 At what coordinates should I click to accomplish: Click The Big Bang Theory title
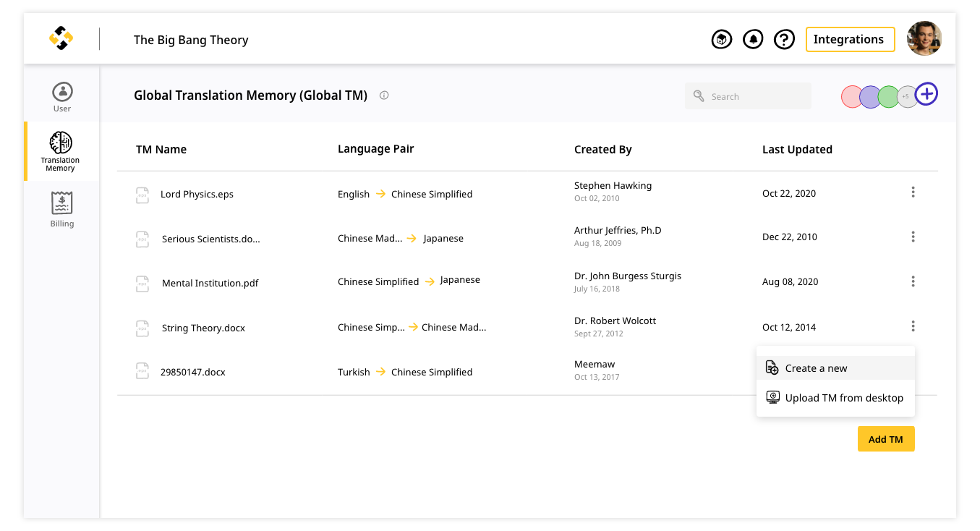(191, 40)
